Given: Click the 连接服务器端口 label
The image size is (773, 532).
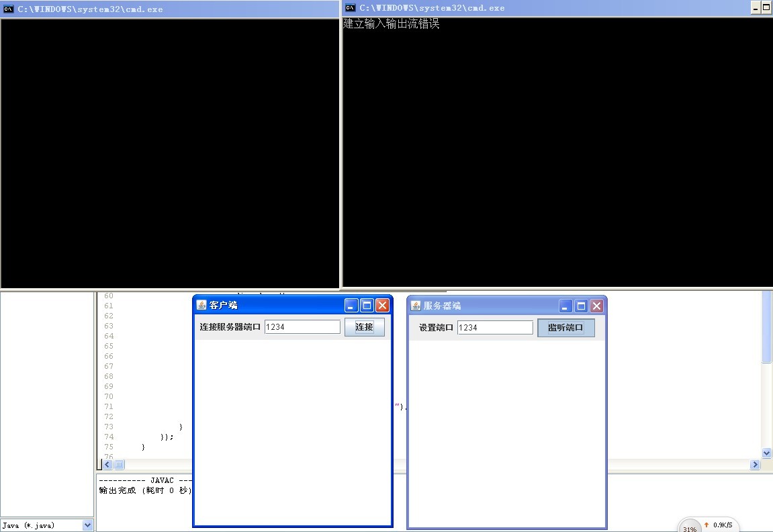Looking at the screenshot, I should coord(230,327).
